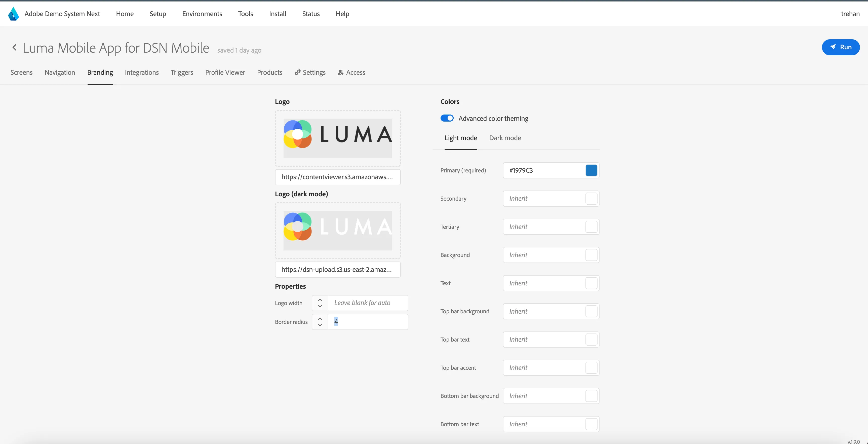Open the Top bar text color swatch

(591, 340)
